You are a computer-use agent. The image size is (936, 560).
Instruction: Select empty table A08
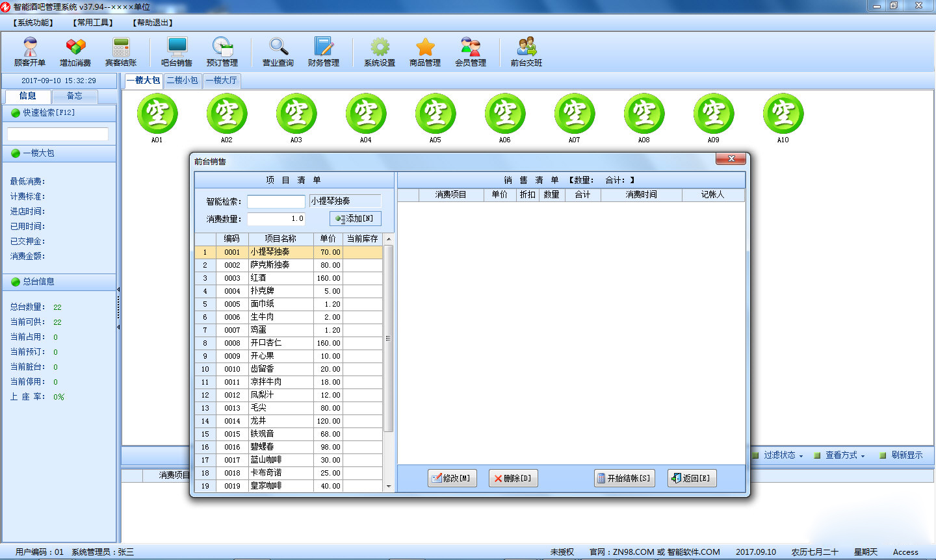tap(644, 114)
